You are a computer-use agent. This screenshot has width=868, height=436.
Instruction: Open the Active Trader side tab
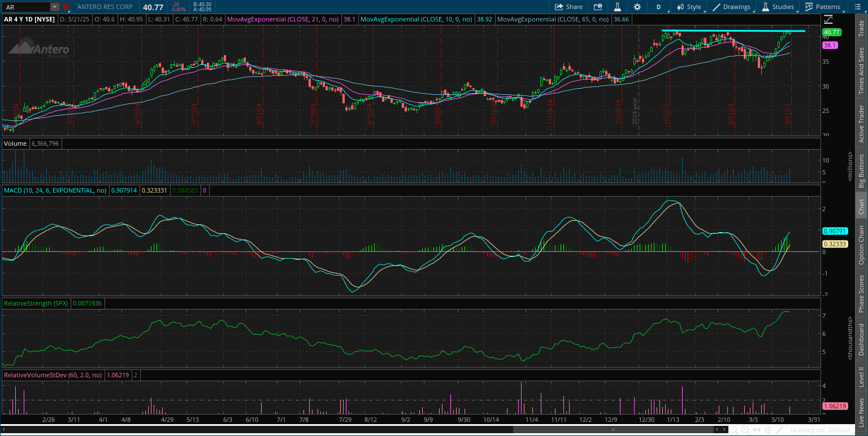(x=861, y=123)
